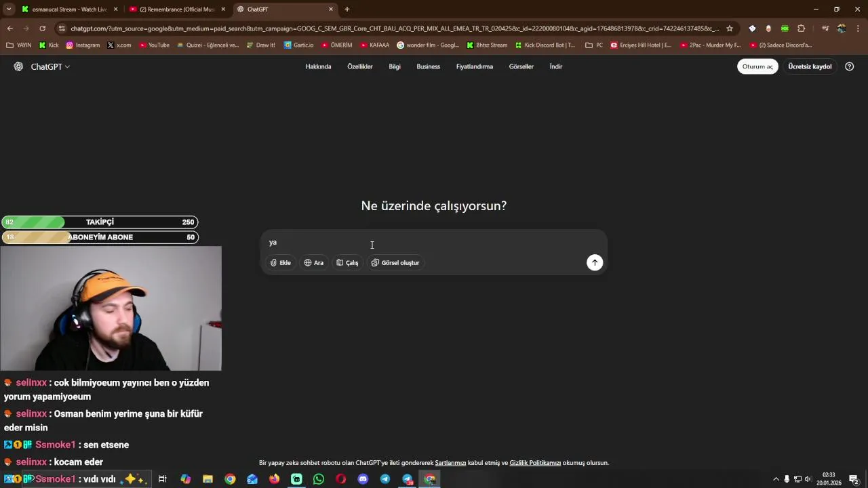
Task: Click the Oturum aç login button
Action: coord(757,66)
